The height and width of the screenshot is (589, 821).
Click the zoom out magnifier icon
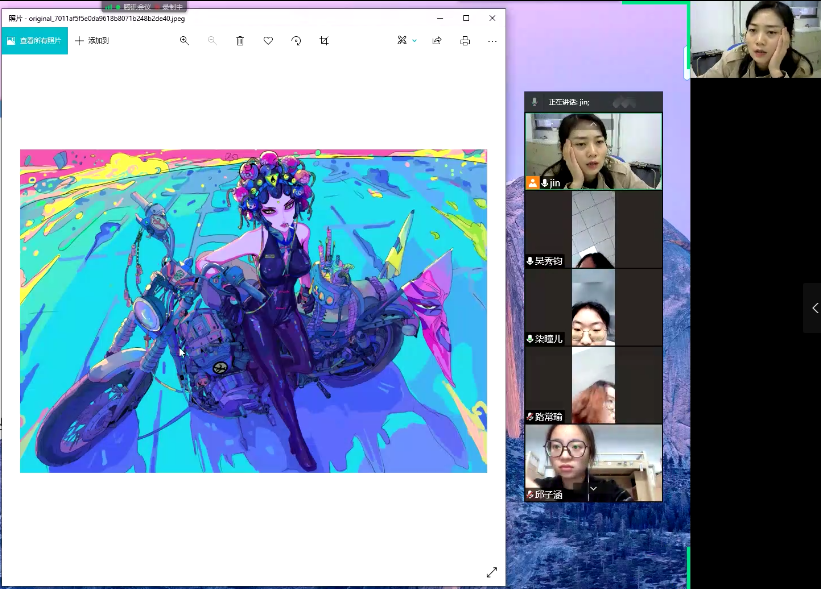point(212,40)
